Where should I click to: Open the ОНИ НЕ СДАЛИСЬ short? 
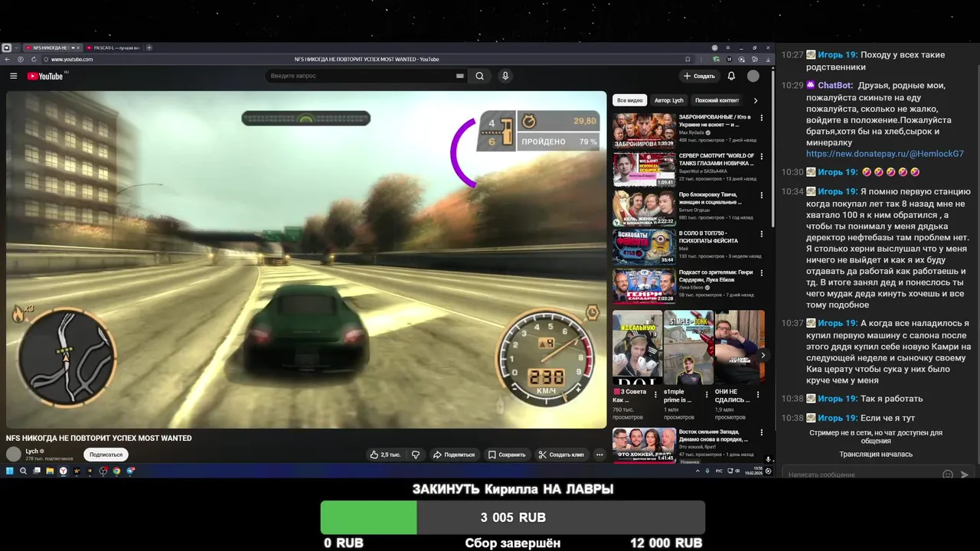(740, 347)
